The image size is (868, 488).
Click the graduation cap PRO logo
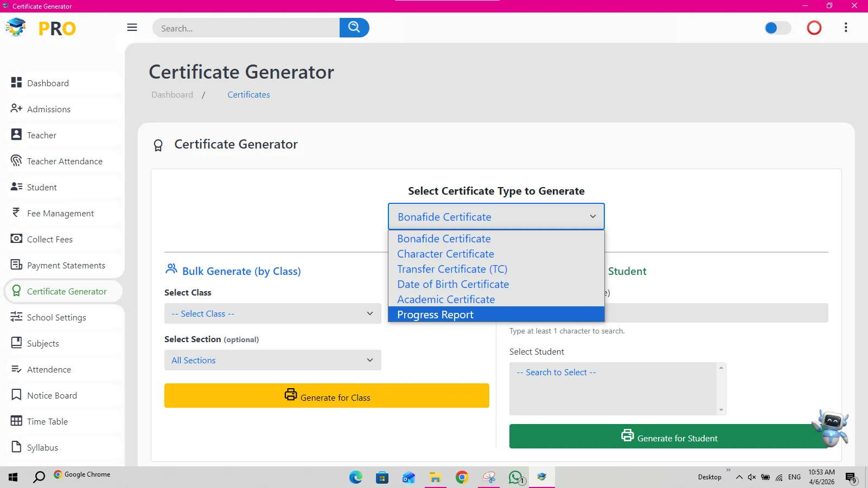[x=41, y=28]
